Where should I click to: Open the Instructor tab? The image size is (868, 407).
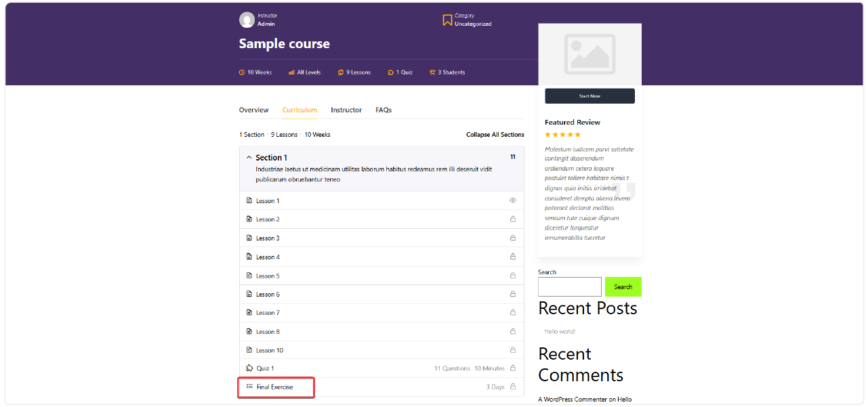[346, 110]
